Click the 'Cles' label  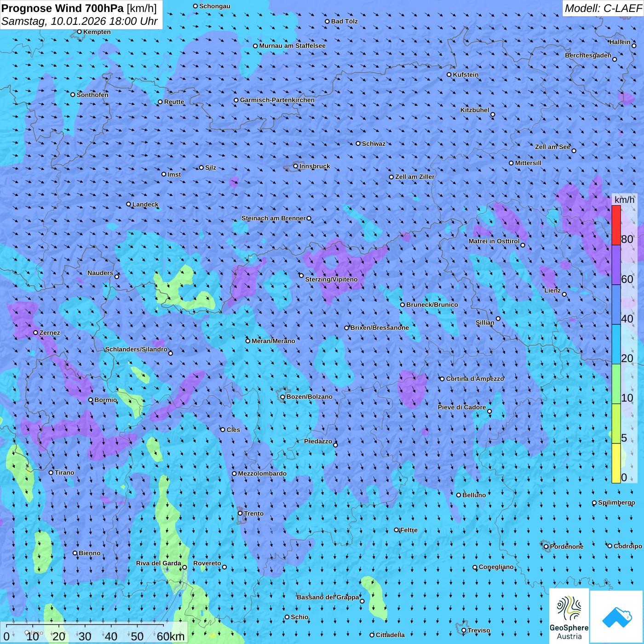click(x=233, y=430)
